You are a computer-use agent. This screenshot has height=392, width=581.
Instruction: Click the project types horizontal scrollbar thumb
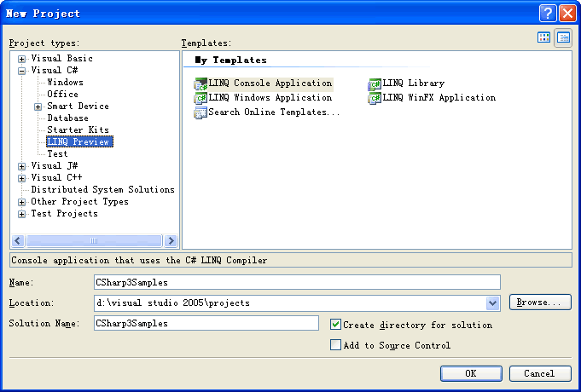(94, 241)
